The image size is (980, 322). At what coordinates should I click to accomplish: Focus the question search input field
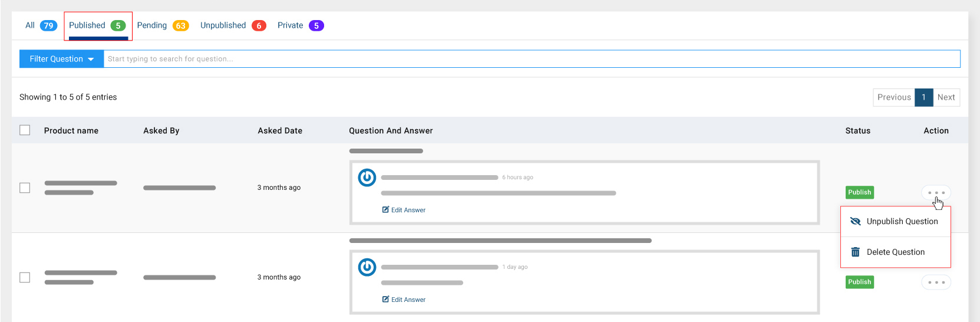tap(532, 59)
